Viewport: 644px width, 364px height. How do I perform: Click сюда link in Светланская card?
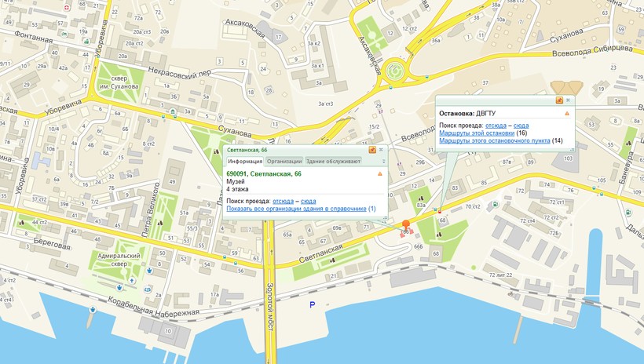pyautogui.click(x=308, y=201)
